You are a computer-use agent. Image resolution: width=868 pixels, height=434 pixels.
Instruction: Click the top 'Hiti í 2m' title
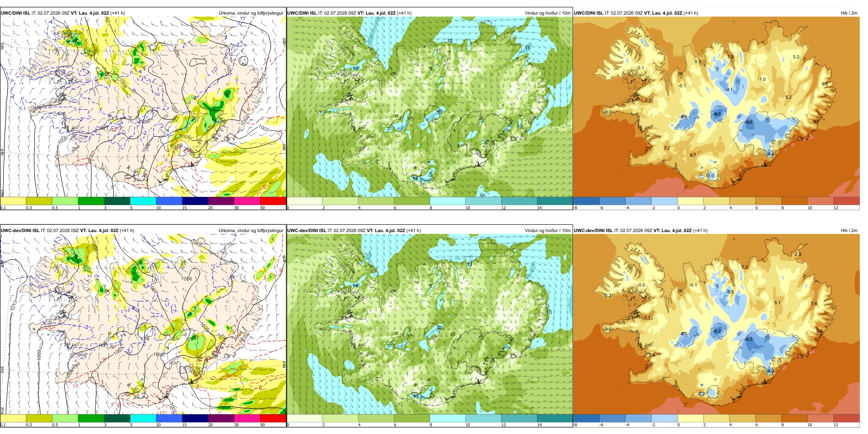point(849,13)
